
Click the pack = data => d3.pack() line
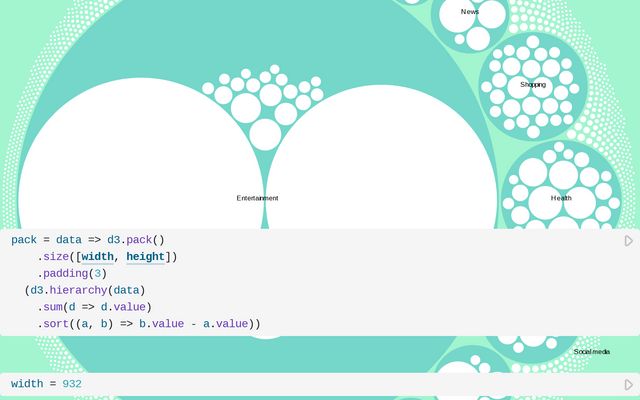tap(88, 240)
